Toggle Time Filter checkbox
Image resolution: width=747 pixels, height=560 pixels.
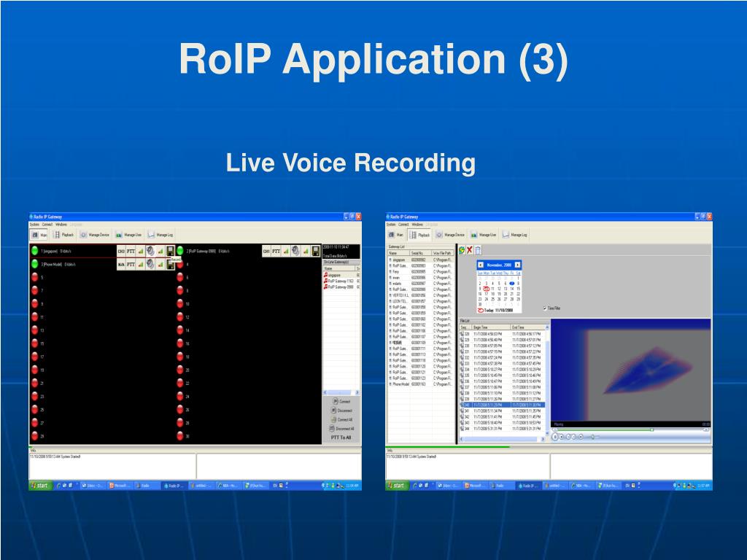point(545,308)
